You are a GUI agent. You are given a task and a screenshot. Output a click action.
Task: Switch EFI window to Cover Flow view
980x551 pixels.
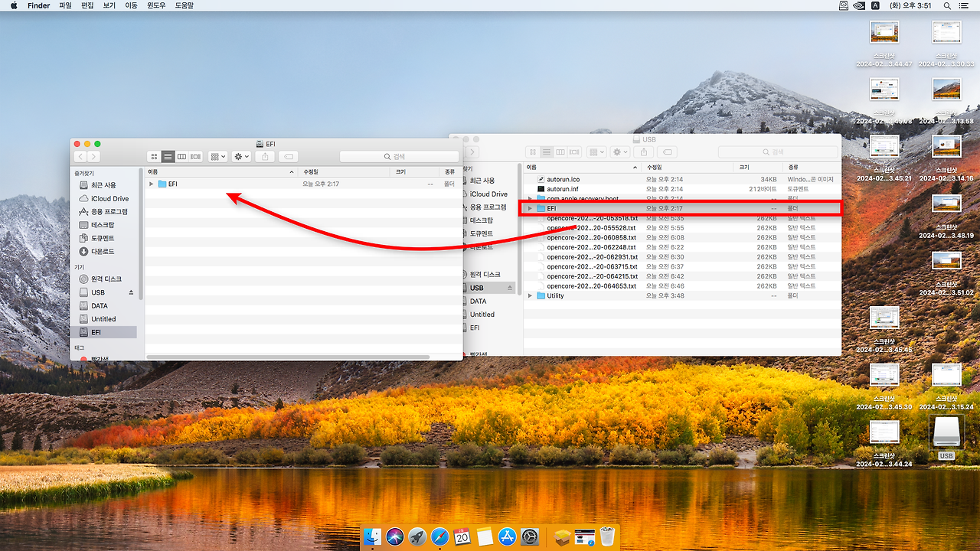pyautogui.click(x=195, y=156)
